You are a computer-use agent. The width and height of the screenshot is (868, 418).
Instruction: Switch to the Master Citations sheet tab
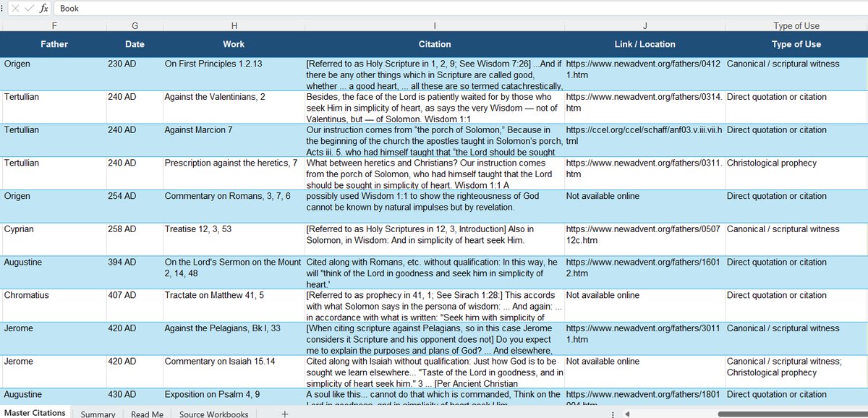[x=35, y=413]
